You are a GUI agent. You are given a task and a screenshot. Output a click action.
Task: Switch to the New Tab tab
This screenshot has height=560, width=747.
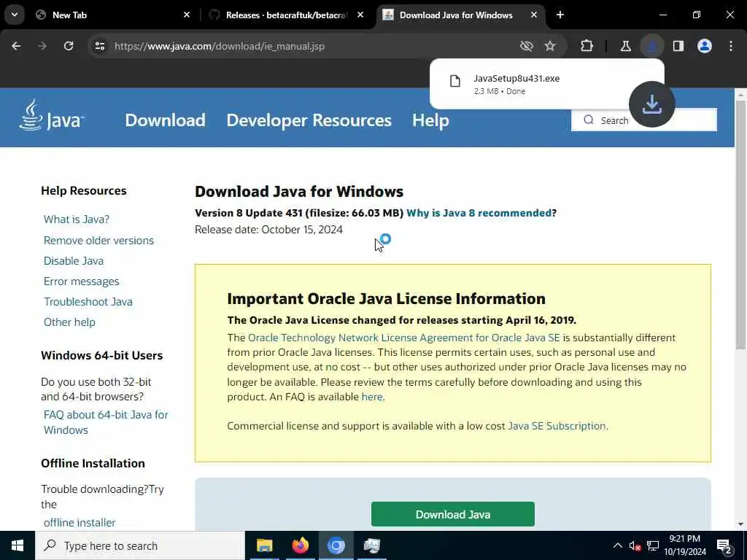click(x=113, y=15)
